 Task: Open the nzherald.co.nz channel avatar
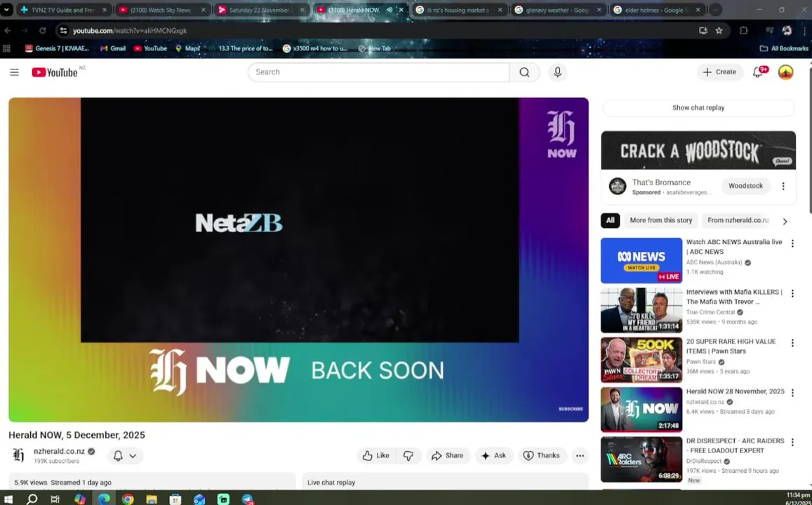click(19, 455)
